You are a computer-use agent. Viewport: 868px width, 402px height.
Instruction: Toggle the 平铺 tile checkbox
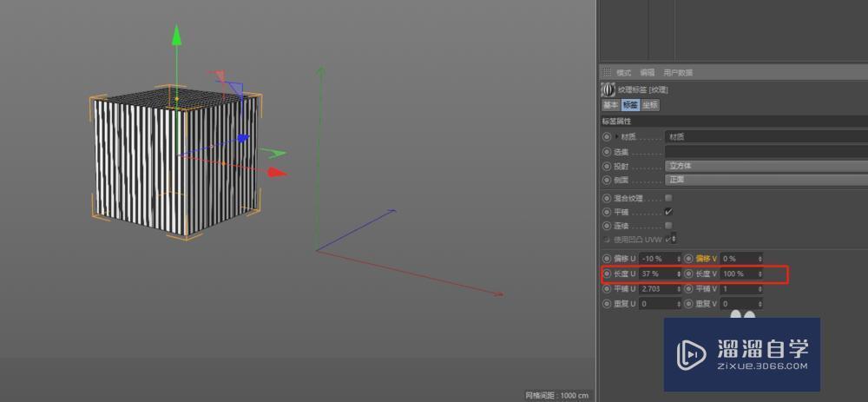click(668, 212)
